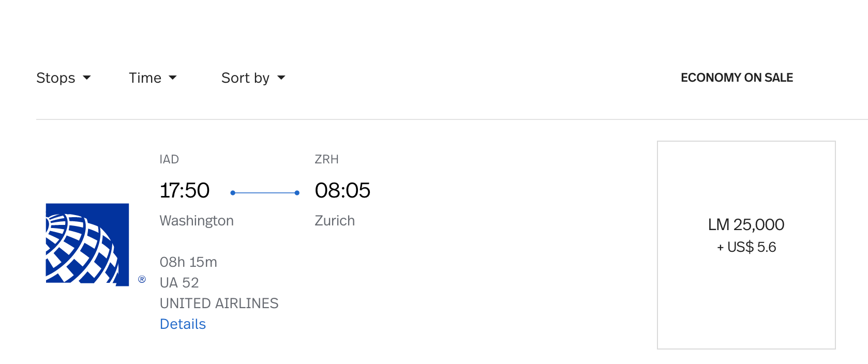Click the 08:05 arrival time

click(x=342, y=190)
